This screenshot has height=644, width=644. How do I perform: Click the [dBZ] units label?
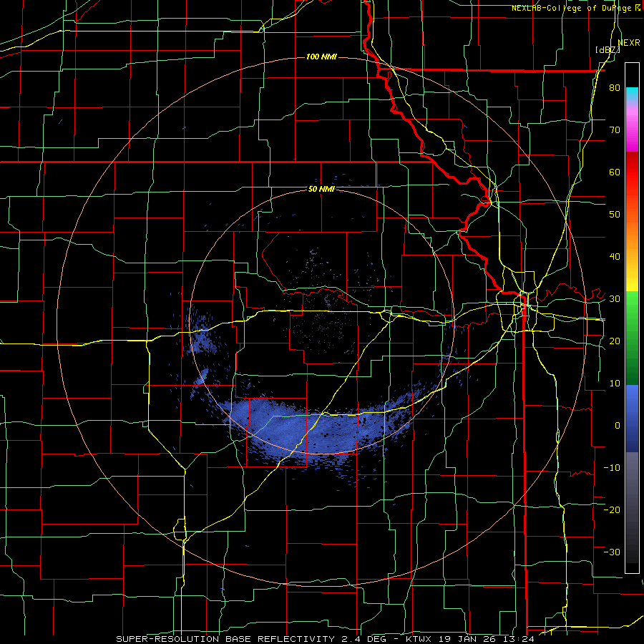point(608,50)
